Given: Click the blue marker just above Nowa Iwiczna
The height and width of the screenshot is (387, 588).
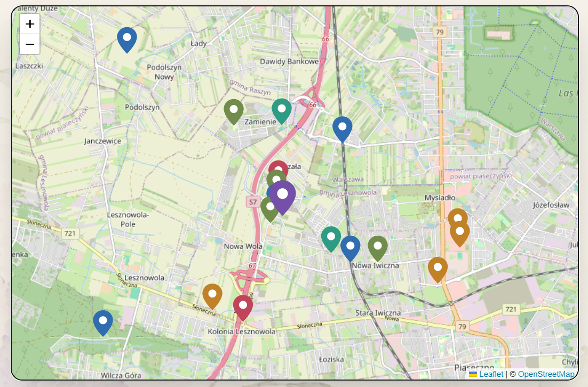Looking at the screenshot, I should point(350,249).
